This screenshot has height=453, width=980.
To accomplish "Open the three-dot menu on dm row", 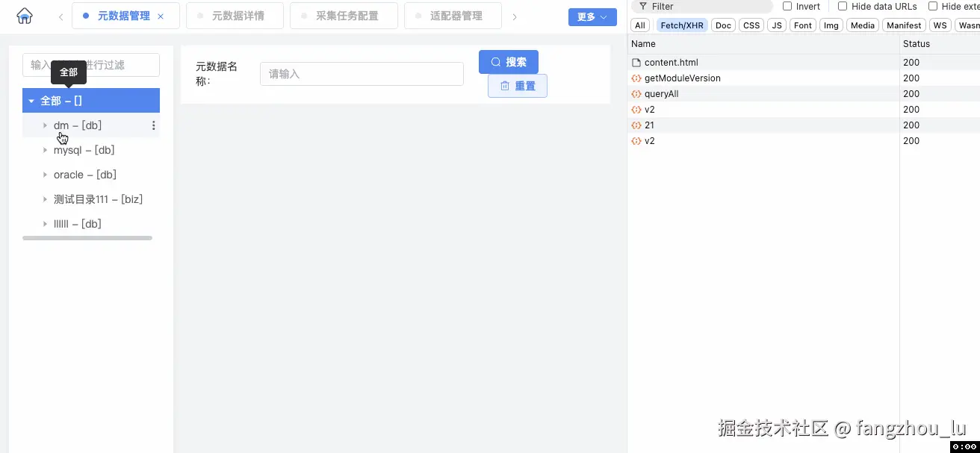I will tap(154, 125).
